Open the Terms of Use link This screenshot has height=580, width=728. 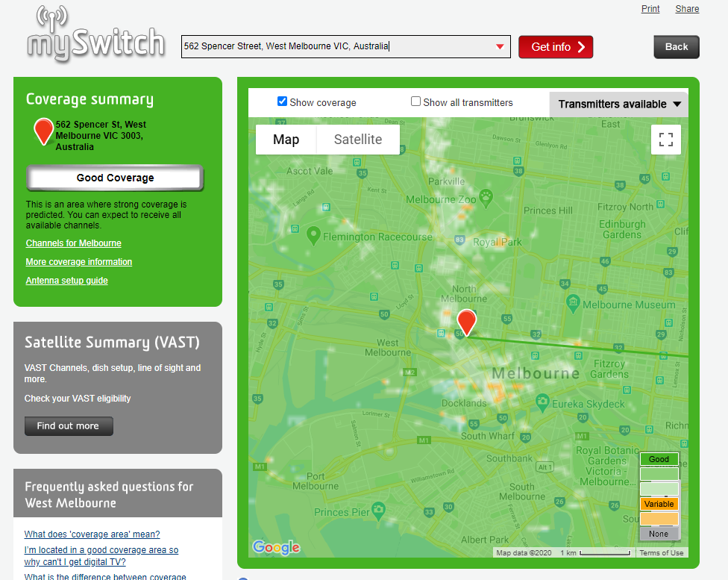coord(661,552)
